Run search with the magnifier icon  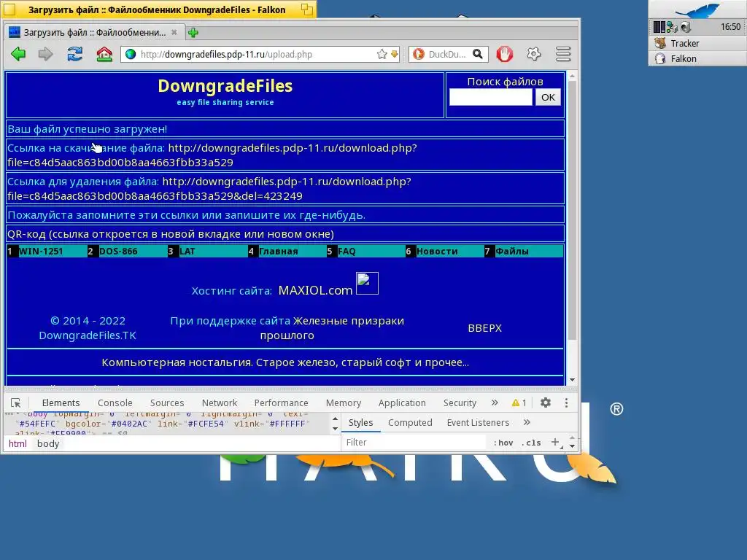pos(477,54)
